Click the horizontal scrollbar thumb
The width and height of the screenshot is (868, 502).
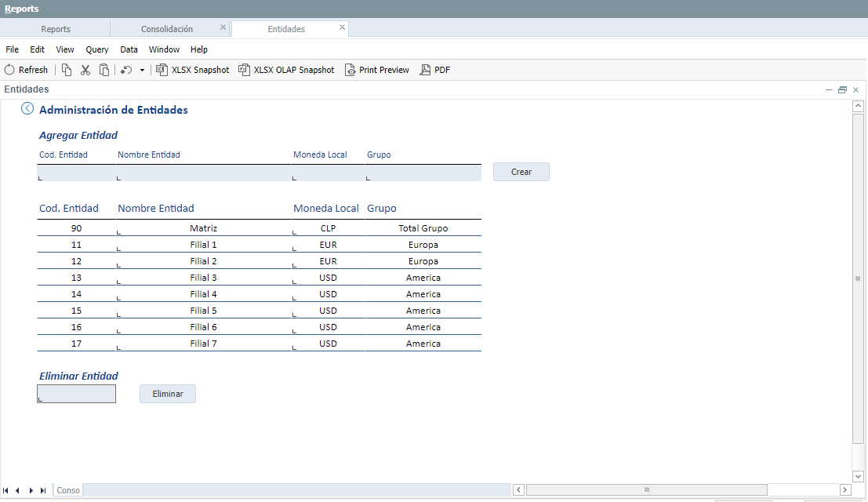tap(647, 489)
